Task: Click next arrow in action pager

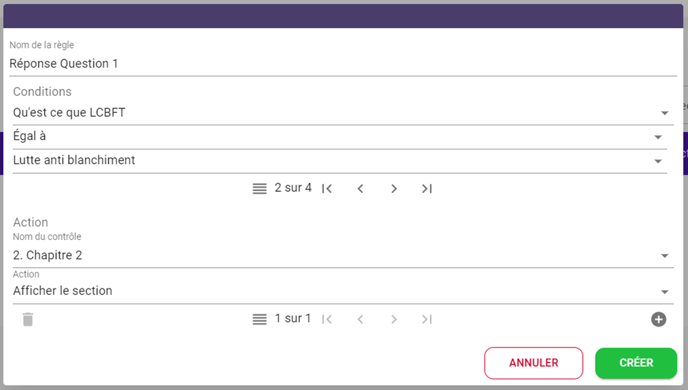Action: (394, 319)
